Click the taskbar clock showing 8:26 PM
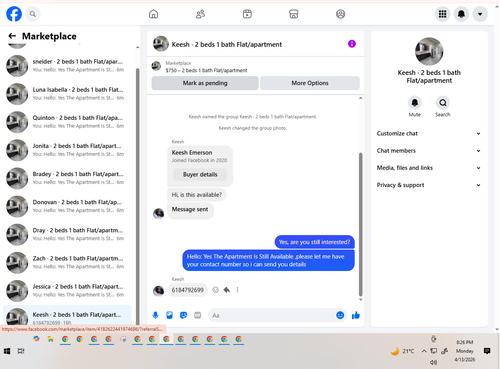This screenshot has width=500, height=369. click(x=464, y=351)
